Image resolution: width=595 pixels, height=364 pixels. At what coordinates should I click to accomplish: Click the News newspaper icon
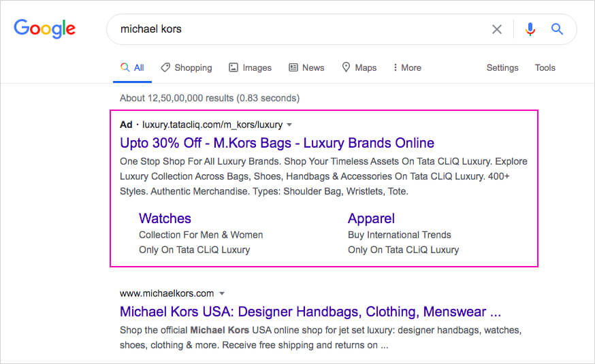tap(293, 67)
